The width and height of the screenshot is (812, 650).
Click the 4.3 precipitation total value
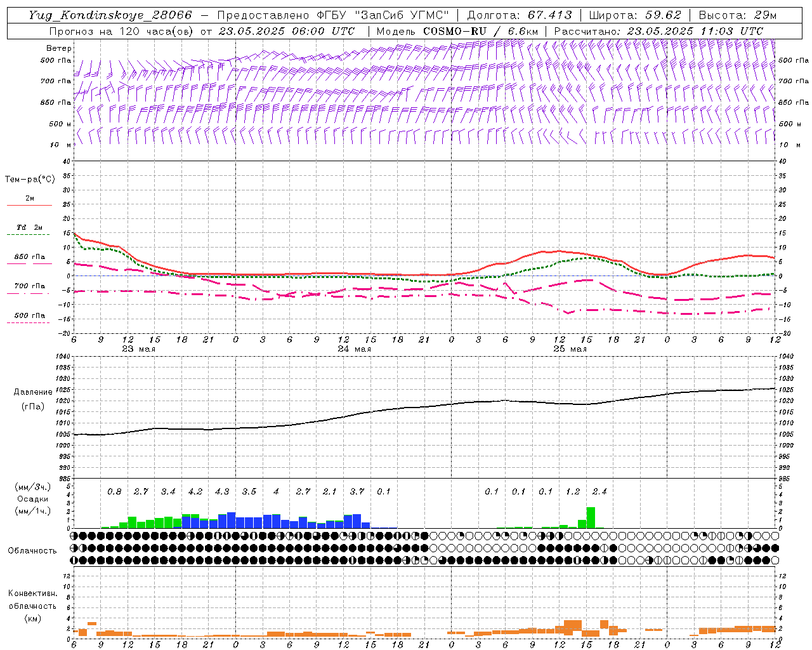pos(222,491)
